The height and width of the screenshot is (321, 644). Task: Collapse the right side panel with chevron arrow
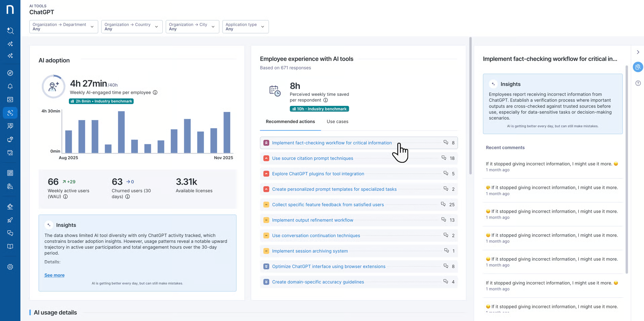638,52
